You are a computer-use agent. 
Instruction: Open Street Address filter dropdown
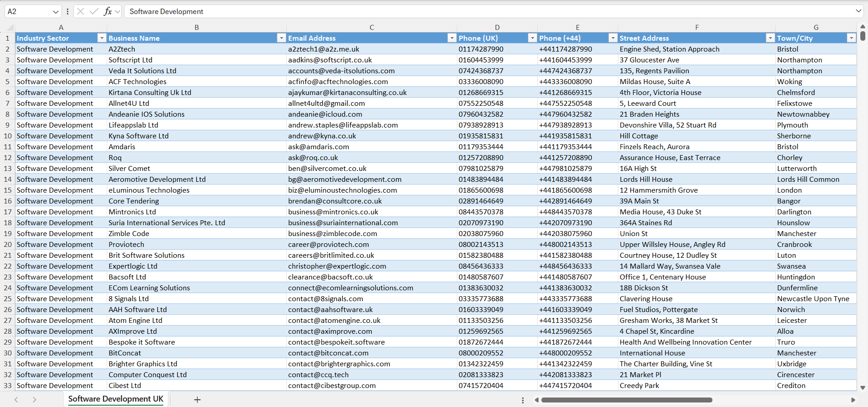[770, 38]
